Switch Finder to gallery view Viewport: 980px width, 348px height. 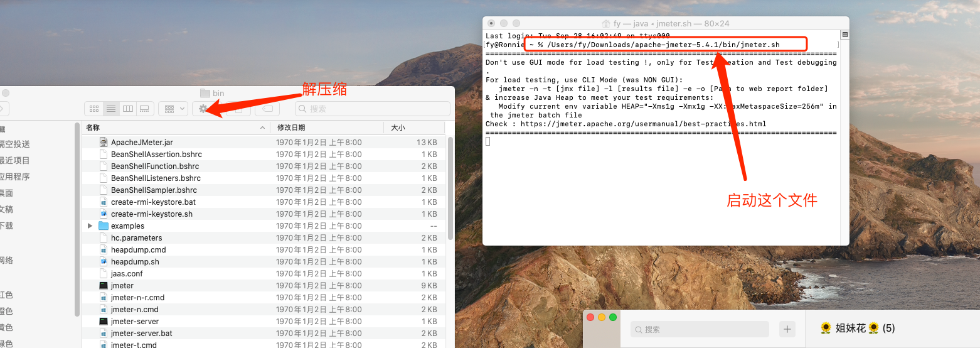[x=144, y=109]
